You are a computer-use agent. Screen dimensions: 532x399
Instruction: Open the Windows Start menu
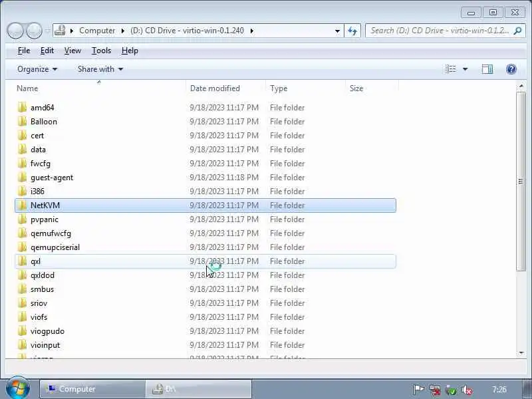18,388
